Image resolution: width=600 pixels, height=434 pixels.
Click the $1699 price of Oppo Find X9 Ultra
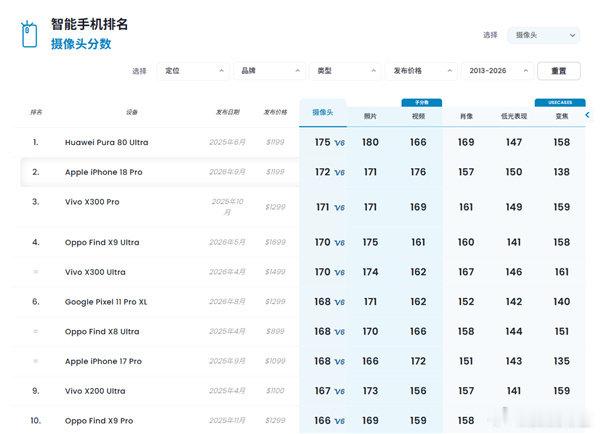(x=275, y=243)
